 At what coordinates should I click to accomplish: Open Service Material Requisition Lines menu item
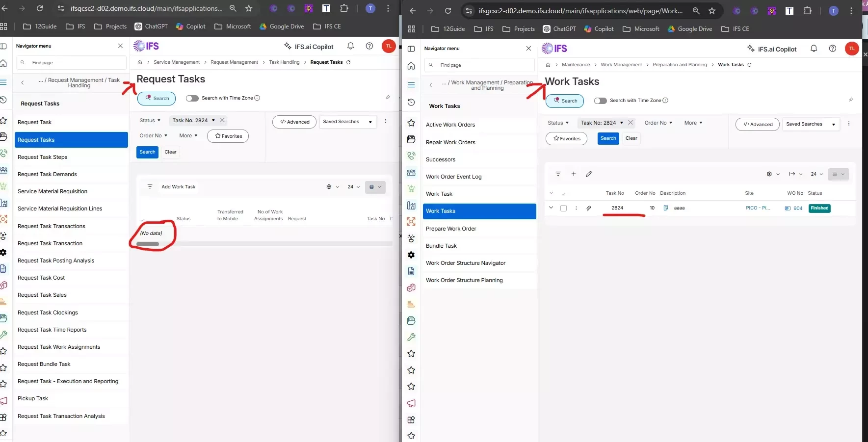[x=71, y=208]
